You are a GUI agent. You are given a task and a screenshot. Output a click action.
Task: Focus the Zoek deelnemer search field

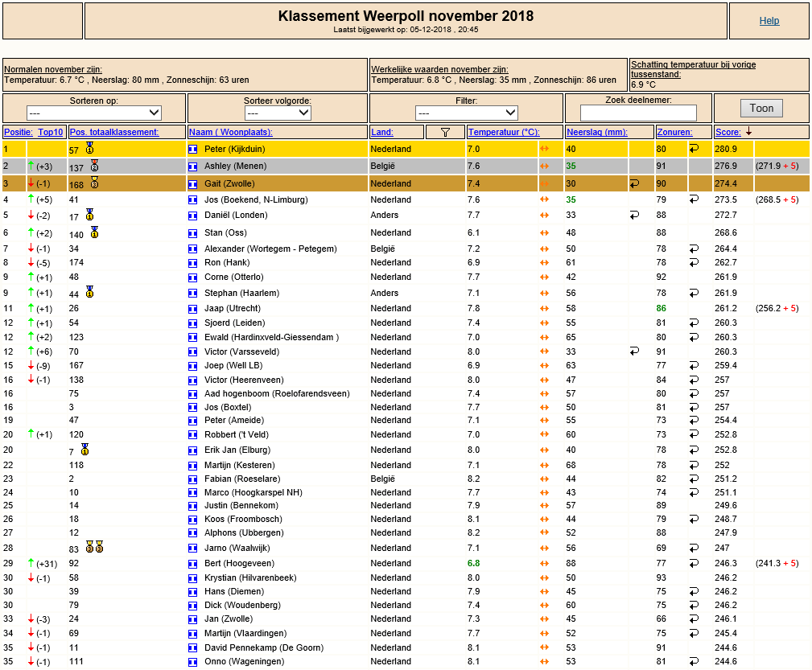pyautogui.click(x=638, y=113)
